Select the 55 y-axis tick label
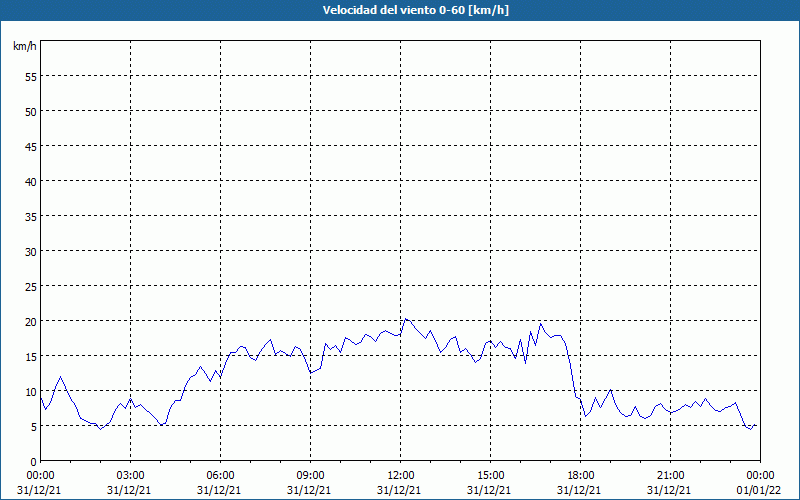 click(x=31, y=77)
